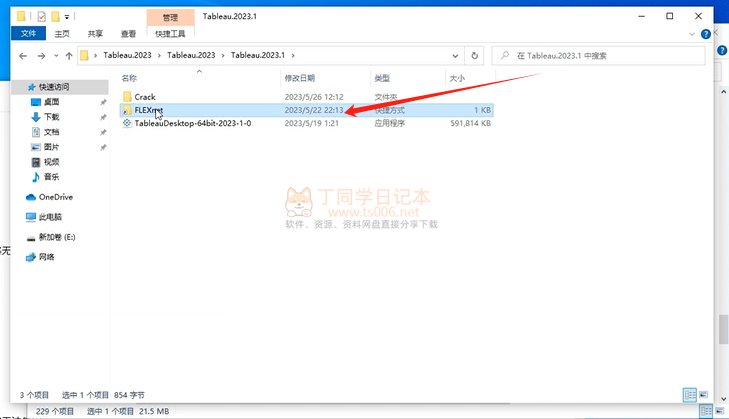Open quick access toolbar customize dropdown
729x419 pixels.
click(67, 17)
